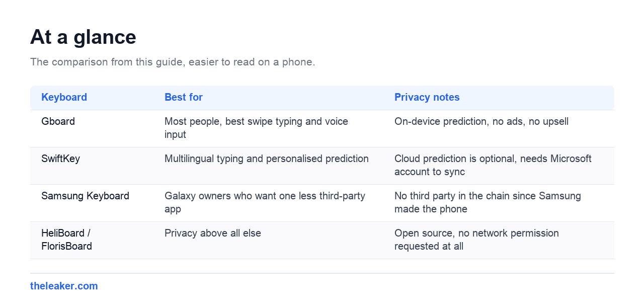The width and height of the screenshot is (644, 304).
Task: Click the At a glance heading
Action: [83, 37]
